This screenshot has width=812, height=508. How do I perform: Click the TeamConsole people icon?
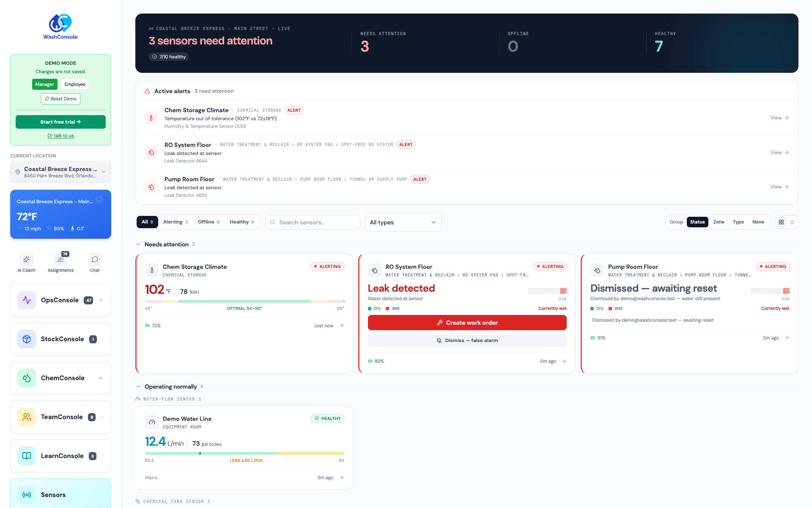(27, 417)
